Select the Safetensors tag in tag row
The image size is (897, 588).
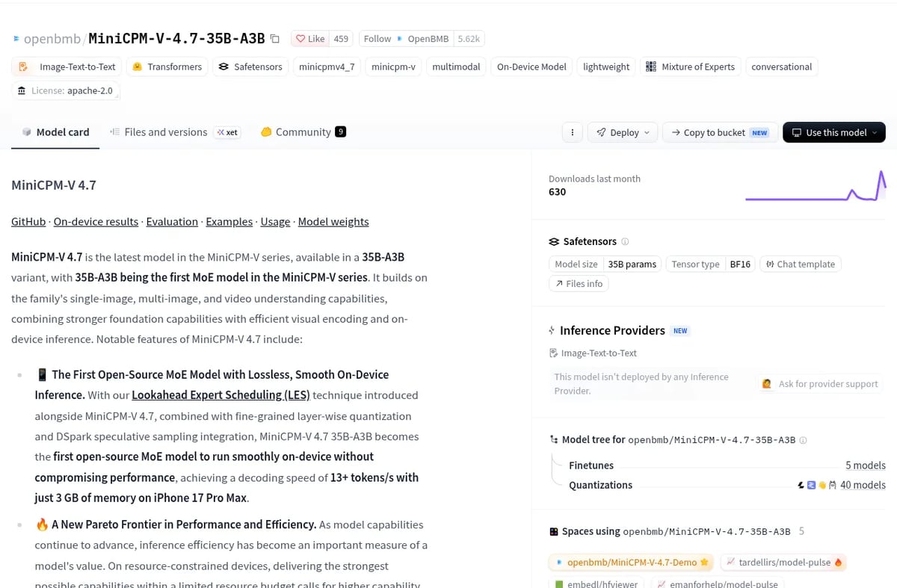point(250,66)
